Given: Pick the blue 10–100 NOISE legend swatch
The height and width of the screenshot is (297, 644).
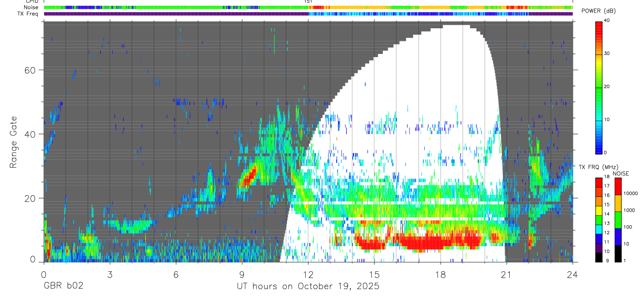Looking at the screenshot, I should coord(618,236).
